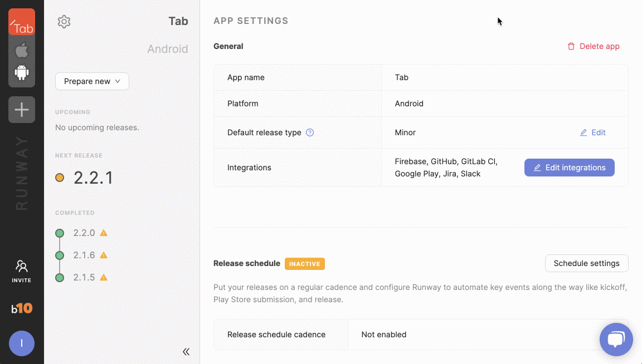
Task: Open completed release 2.2.0
Action: point(84,233)
